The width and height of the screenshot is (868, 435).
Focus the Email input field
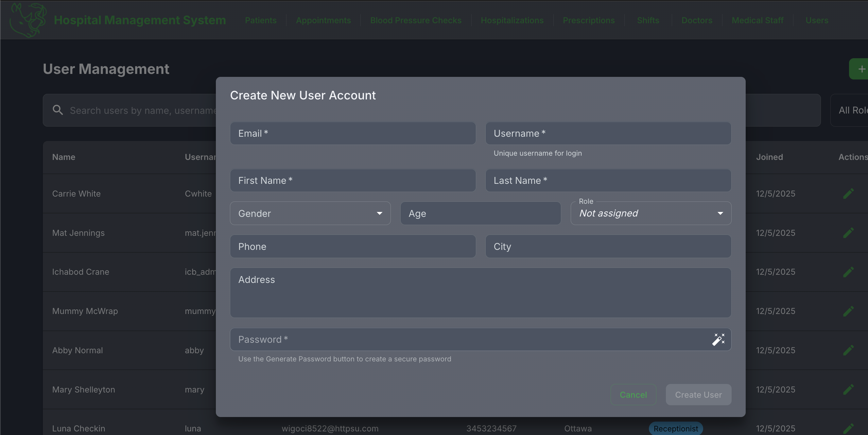353,133
